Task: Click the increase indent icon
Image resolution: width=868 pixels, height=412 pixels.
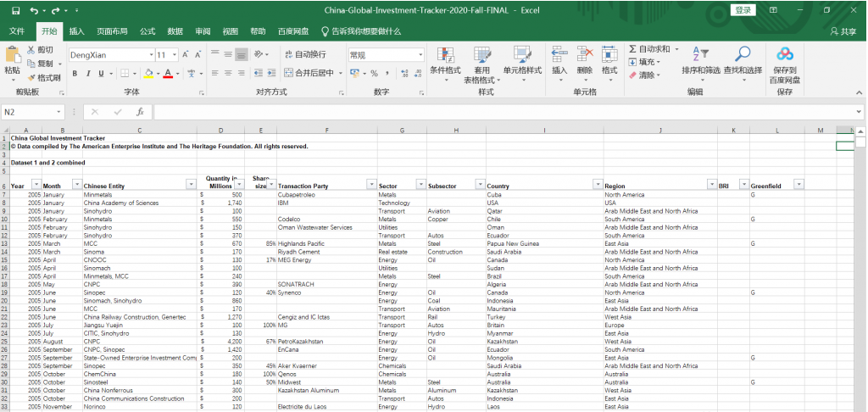Action: pos(271,73)
